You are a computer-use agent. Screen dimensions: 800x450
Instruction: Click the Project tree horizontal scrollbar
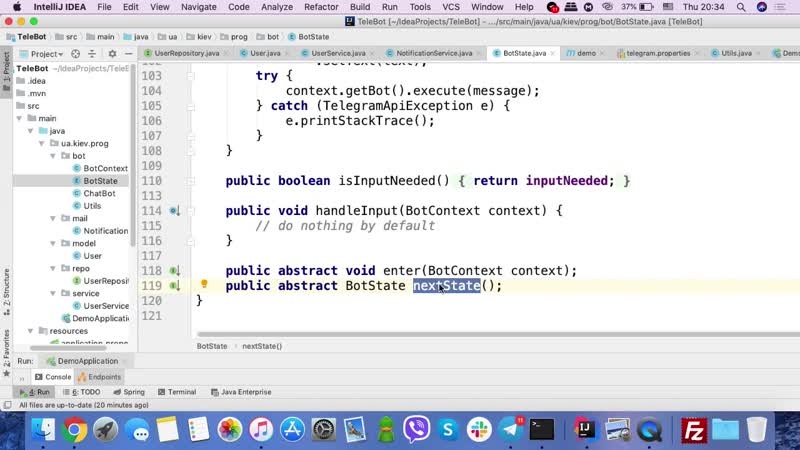[x=68, y=348]
